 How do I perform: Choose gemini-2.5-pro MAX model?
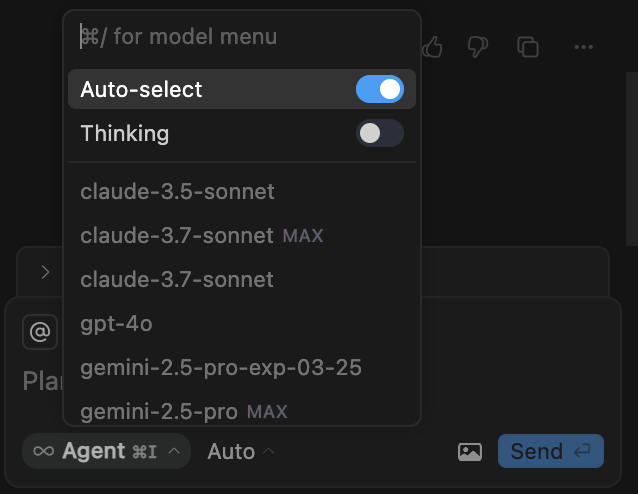click(x=183, y=411)
